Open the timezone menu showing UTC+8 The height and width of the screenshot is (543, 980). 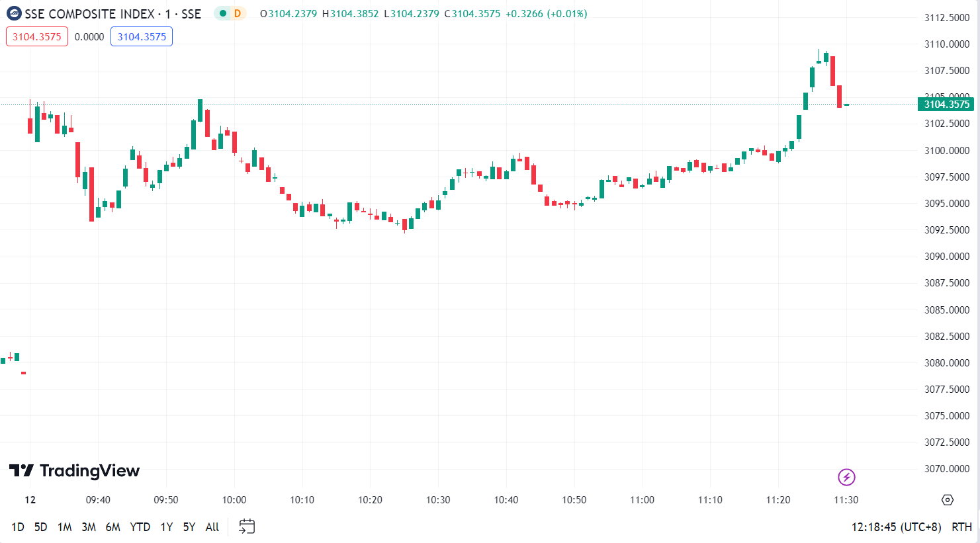(896, 527)
